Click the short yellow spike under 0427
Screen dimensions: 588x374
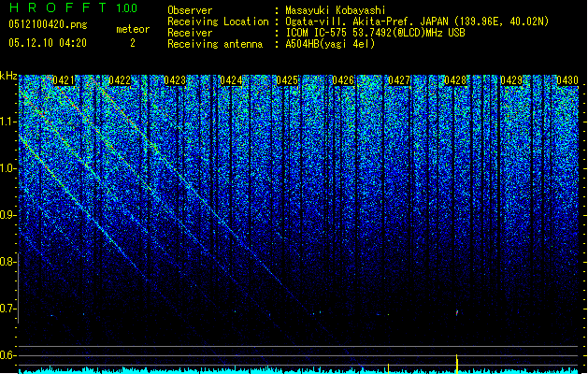coord(388,368)
